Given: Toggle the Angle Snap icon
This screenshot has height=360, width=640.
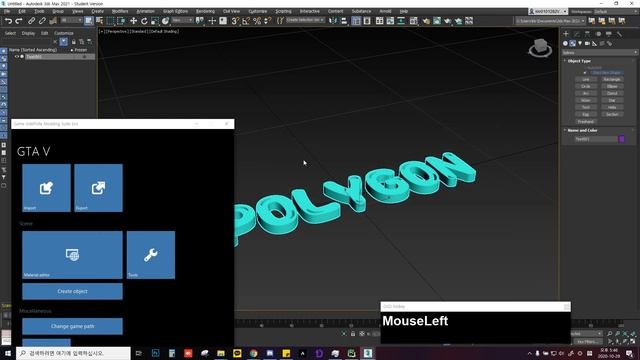Looking at the screenshot, I should click(x=246, y=20).
